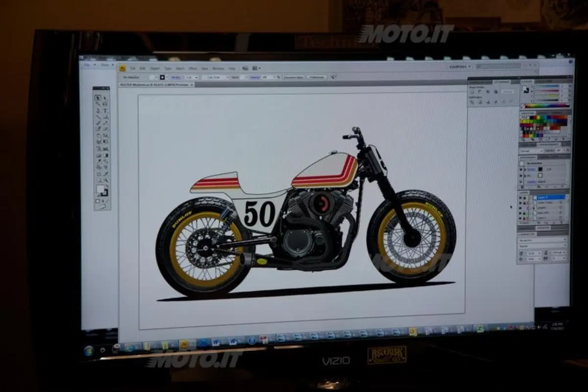Click the Divide icon in Pathfinders row

[x=471, y=102]
